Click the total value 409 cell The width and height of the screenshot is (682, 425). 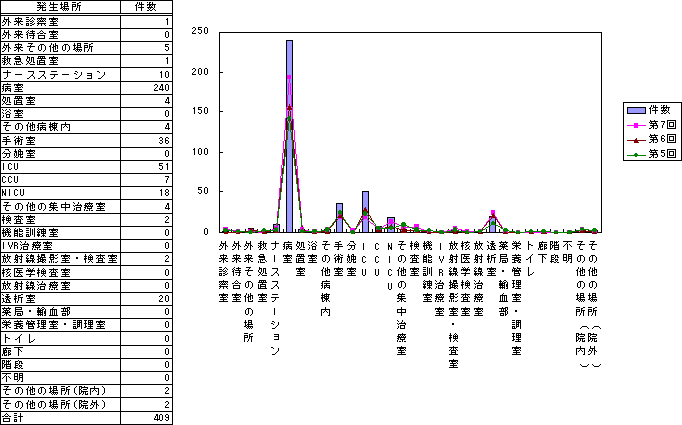point(159,417)
